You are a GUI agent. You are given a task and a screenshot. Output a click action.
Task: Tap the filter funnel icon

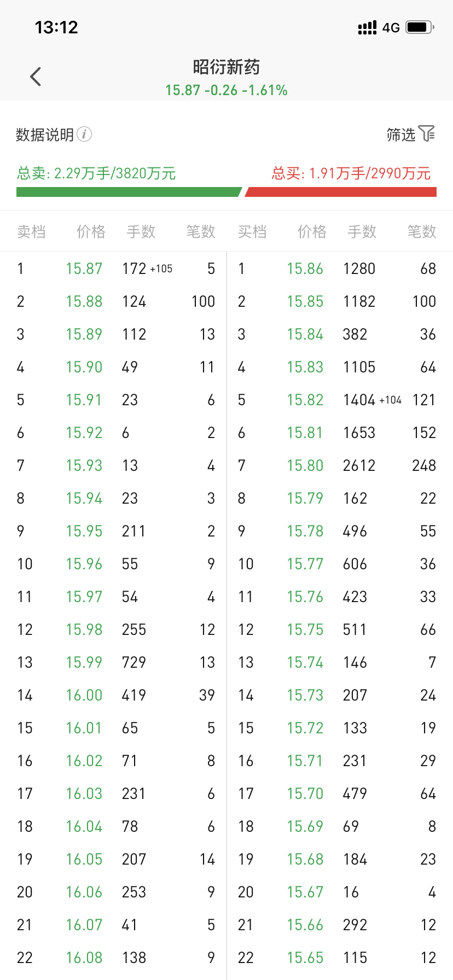427,133
